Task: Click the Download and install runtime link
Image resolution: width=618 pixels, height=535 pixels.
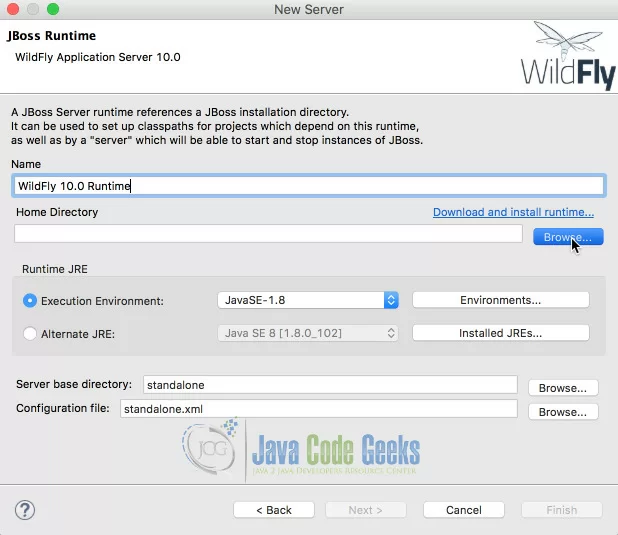Action: point(513,212)
